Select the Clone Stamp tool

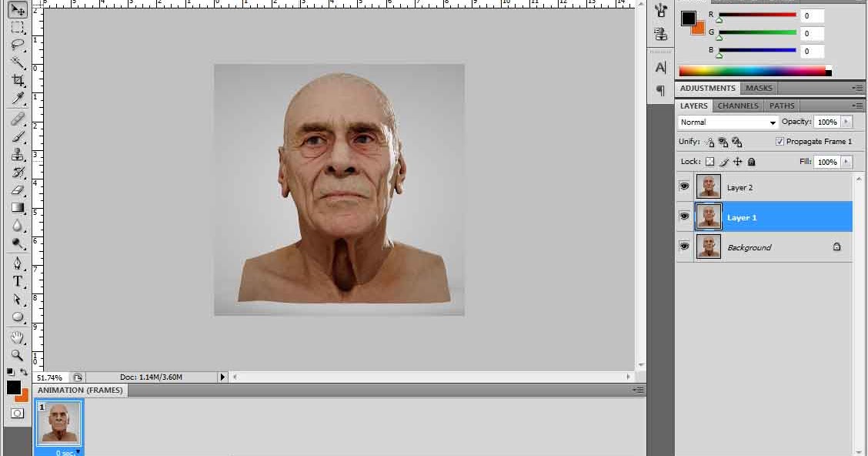click(x=18, y=154)
